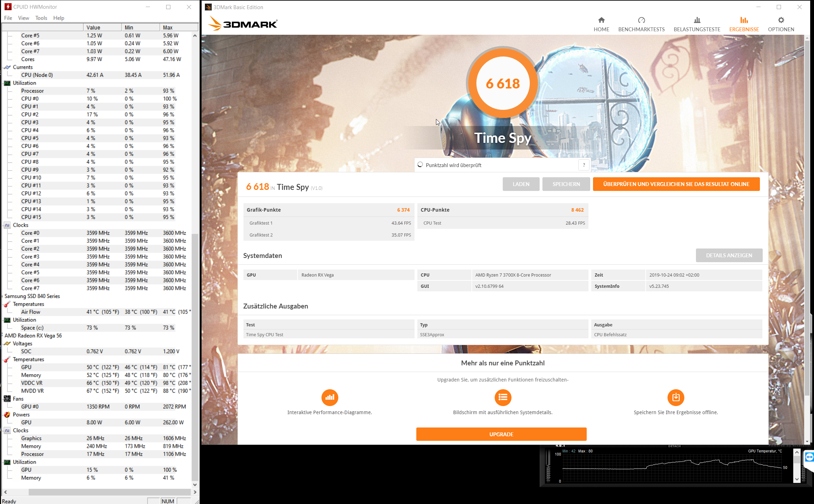Click the HWMonitor vertical scrollbar up arrow
814x504 pixels.
click(x=195, y=35)
